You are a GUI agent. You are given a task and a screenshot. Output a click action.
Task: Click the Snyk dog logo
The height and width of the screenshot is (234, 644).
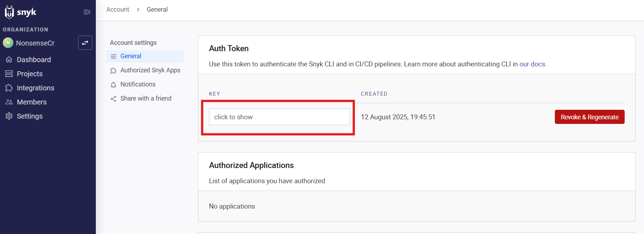pos(9,12)
